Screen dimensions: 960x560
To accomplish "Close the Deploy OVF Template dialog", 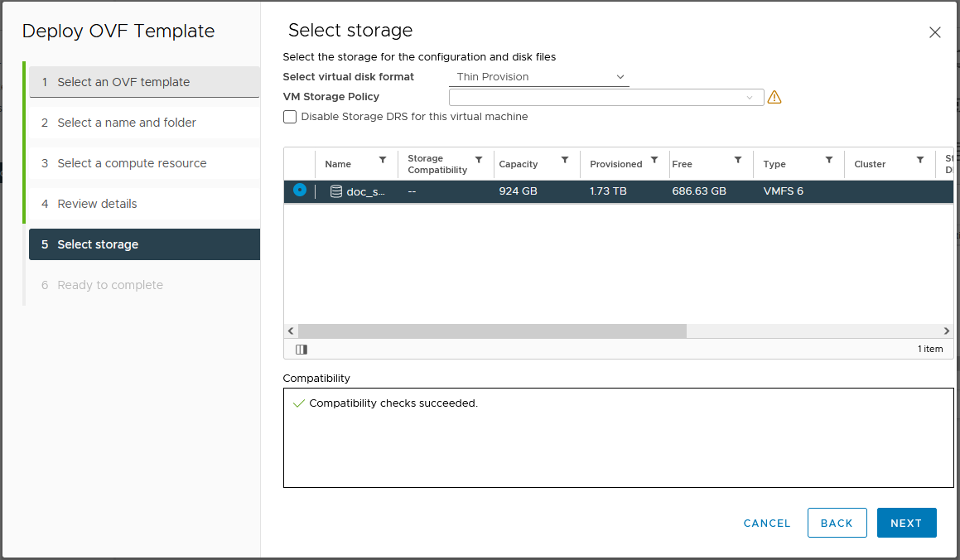I will (934, 32).
